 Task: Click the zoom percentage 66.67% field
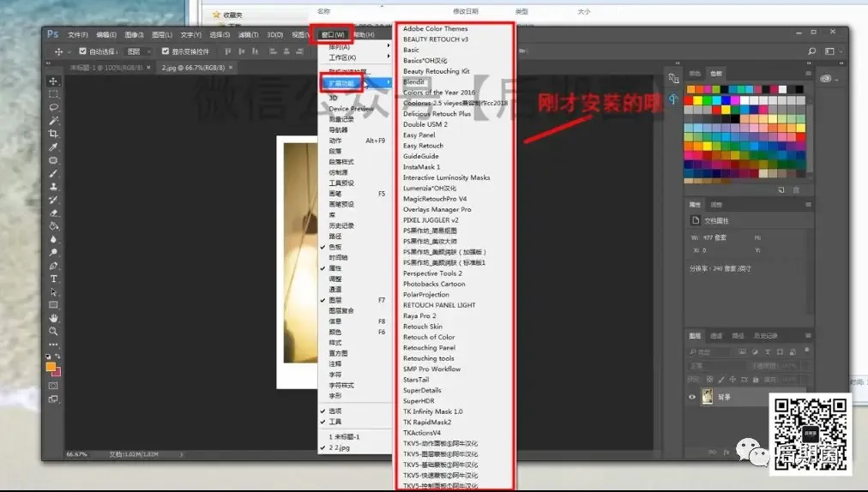point(77,454)
